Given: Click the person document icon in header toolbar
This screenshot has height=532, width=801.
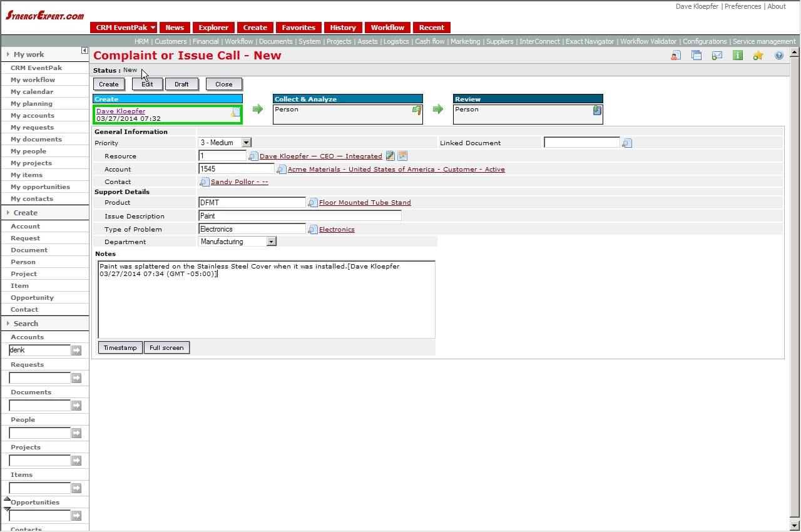Looking at the screenshot, I should 676,56.
